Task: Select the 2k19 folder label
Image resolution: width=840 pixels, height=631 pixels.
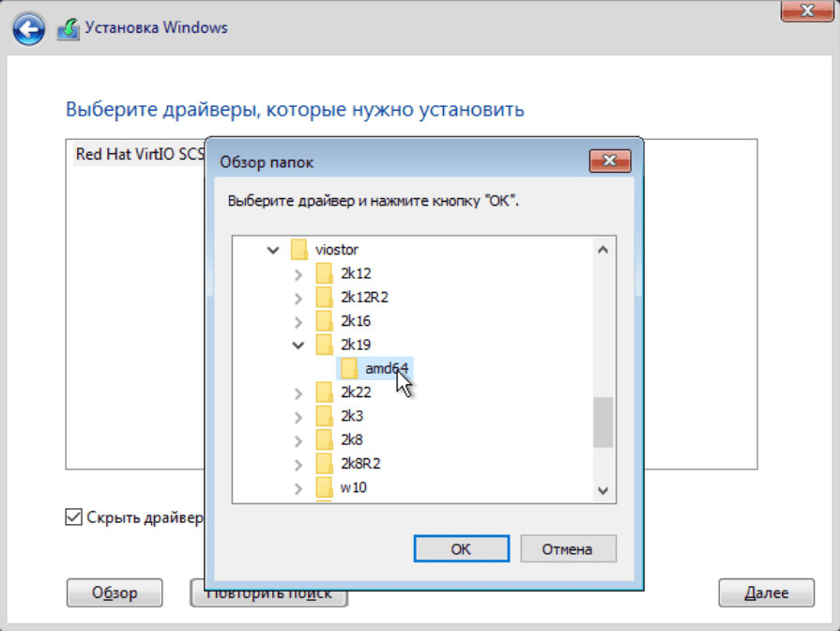Action: click(x=356, y=345)
